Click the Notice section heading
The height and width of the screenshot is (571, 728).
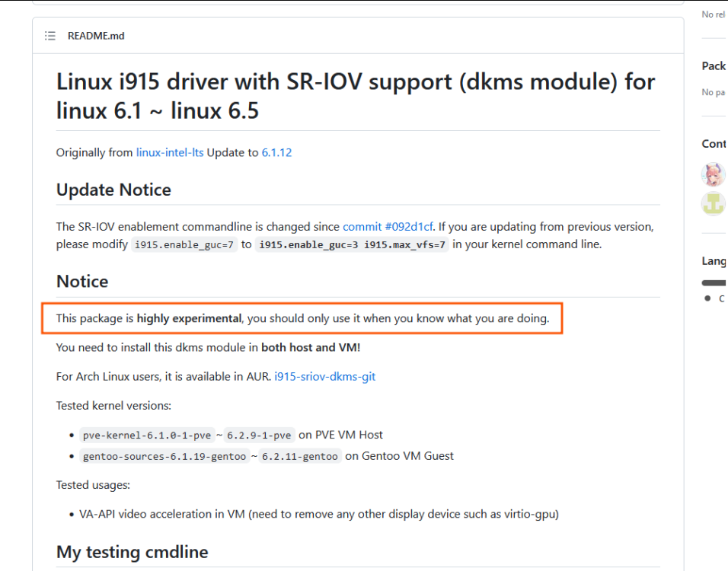coord(82,282)
